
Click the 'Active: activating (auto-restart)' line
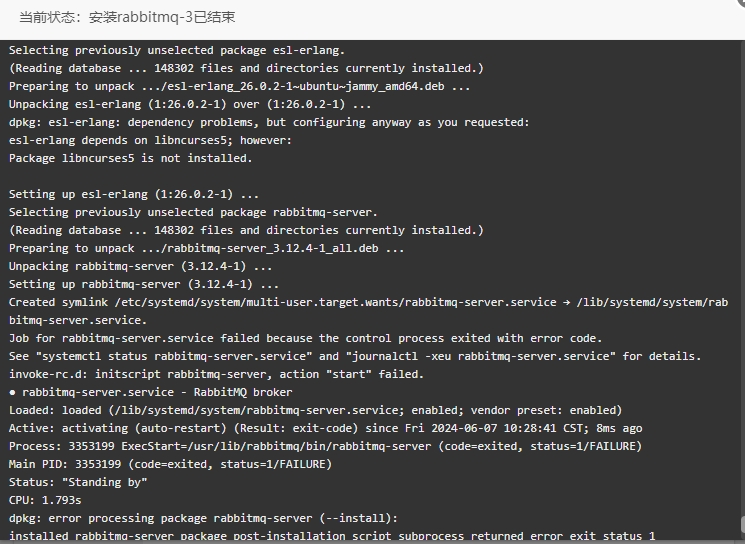(x=325, y=429)
